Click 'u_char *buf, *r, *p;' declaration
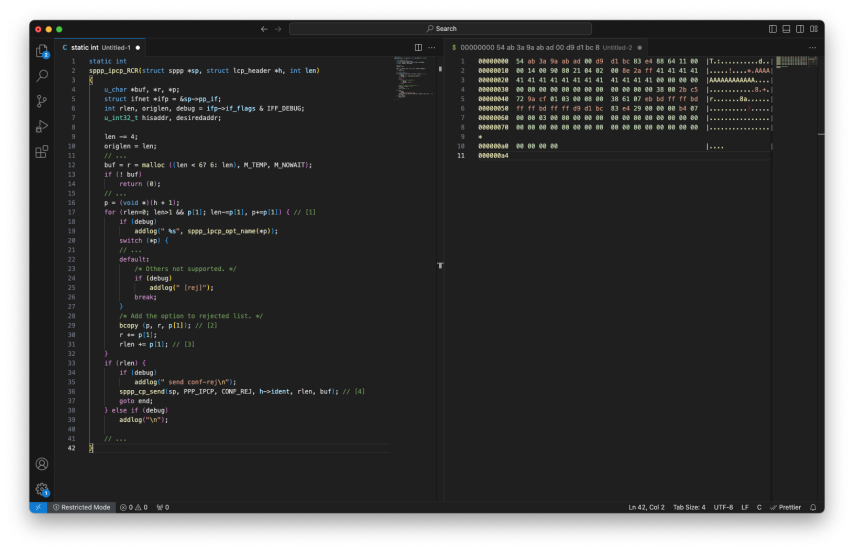 coord(142,90)
